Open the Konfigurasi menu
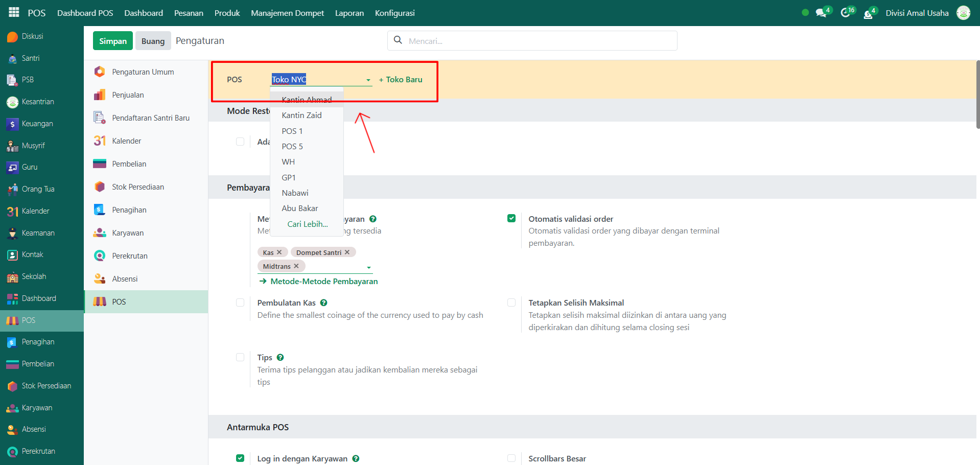 click(x=394, y=13)
